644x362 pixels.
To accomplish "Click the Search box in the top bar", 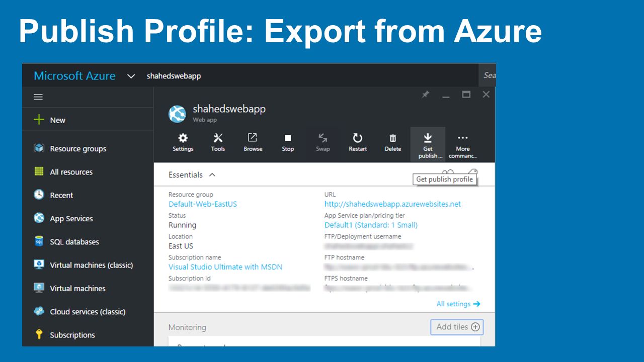I will (x=487, y=75).
